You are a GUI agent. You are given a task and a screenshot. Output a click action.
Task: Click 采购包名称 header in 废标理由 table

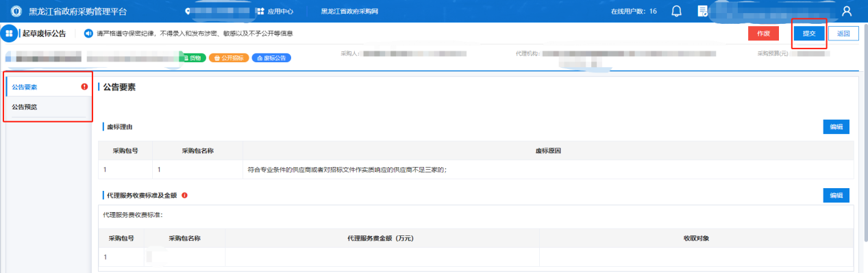[x=198, y=151]
